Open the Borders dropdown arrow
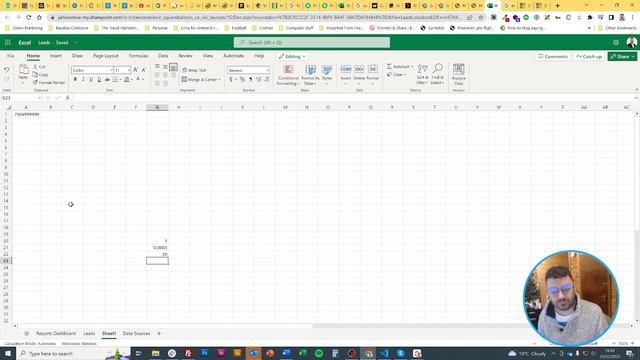 120,80
